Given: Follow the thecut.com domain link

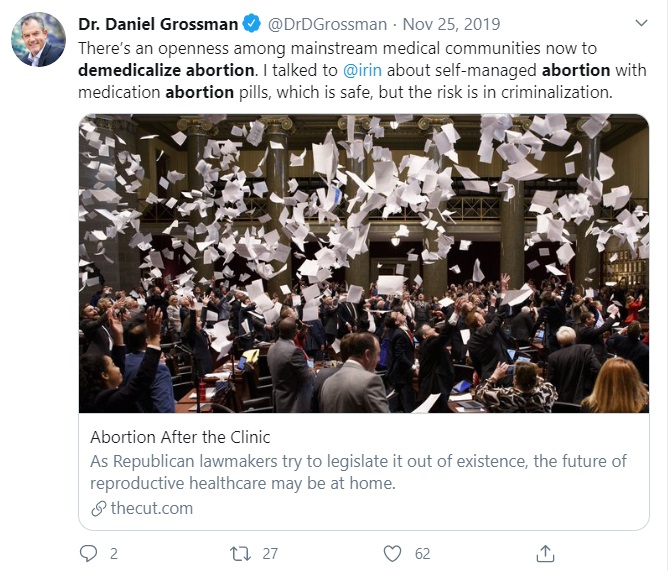Looking at the screenshot, I should coord(151,508).
